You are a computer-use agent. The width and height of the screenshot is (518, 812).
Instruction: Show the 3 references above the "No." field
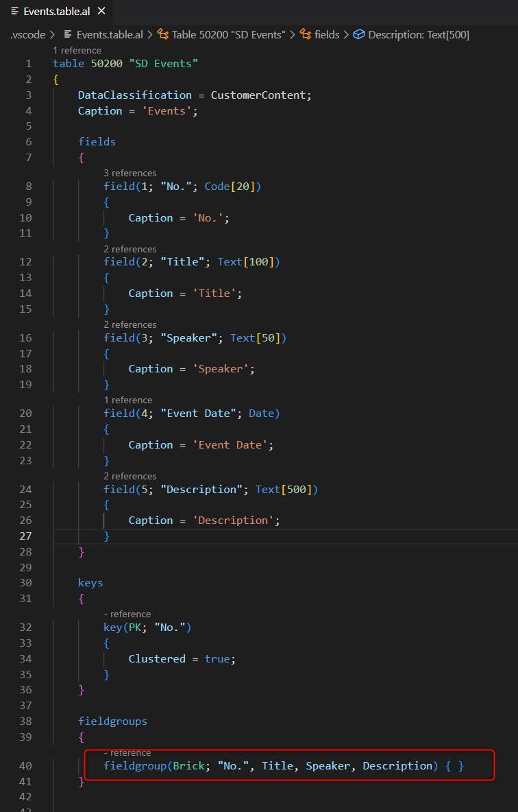[129, 173]
